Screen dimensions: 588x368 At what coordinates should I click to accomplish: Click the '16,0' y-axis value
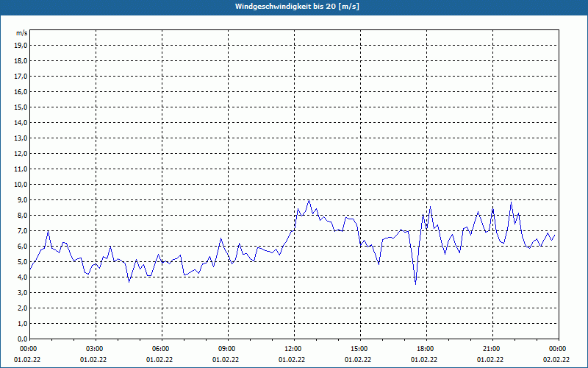(21, 91)
